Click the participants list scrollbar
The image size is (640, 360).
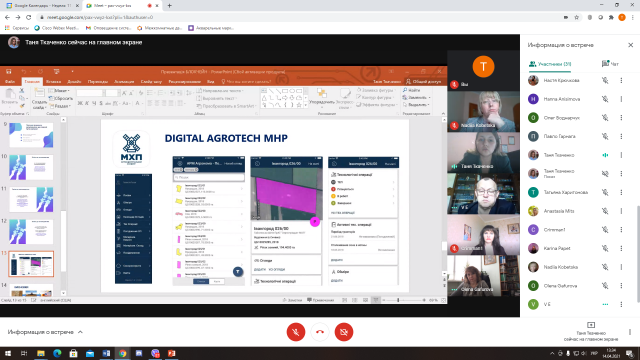[638, 253]
